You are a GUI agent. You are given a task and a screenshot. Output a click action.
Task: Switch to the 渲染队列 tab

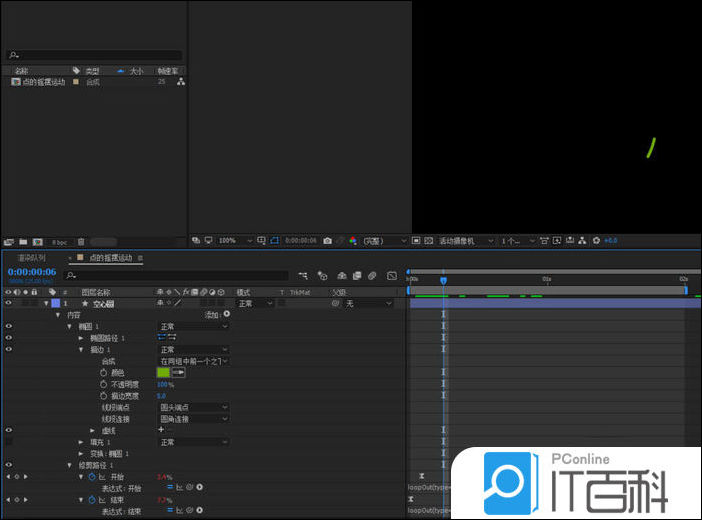pos(31,258)
